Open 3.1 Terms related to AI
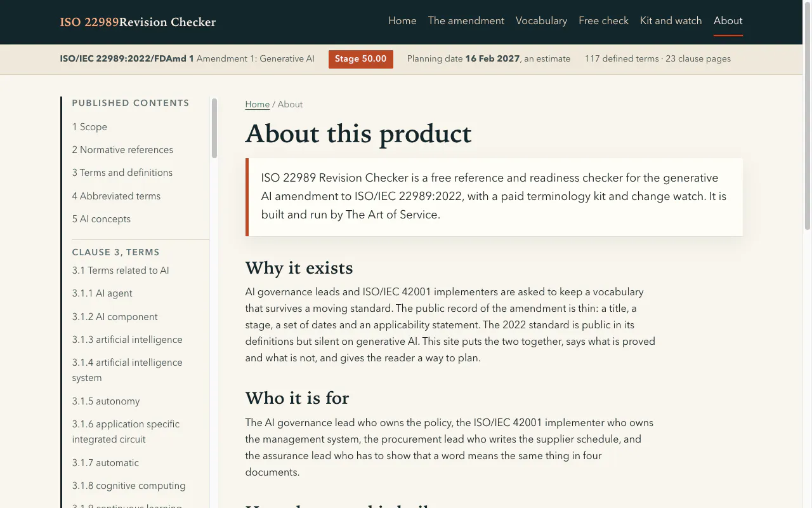 pos(121,271)
